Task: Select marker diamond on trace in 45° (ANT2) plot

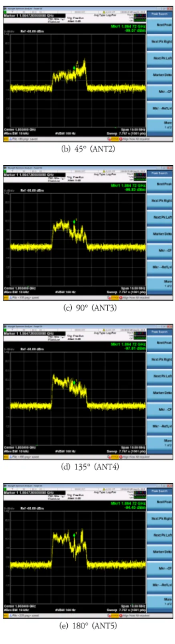Action: (74, 68)
